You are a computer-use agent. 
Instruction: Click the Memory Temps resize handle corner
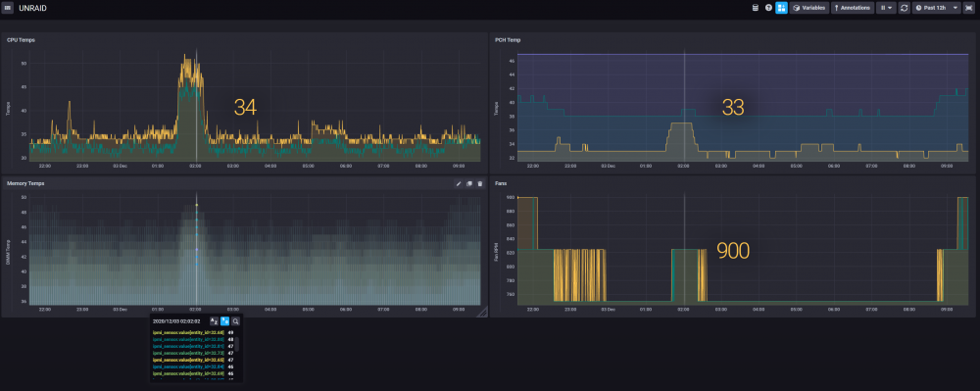tap(482, 313)
